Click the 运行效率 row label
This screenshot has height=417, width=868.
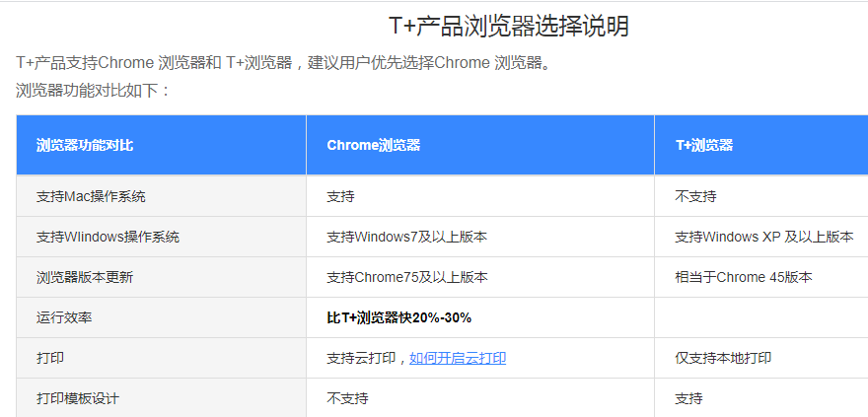[60, 317]
